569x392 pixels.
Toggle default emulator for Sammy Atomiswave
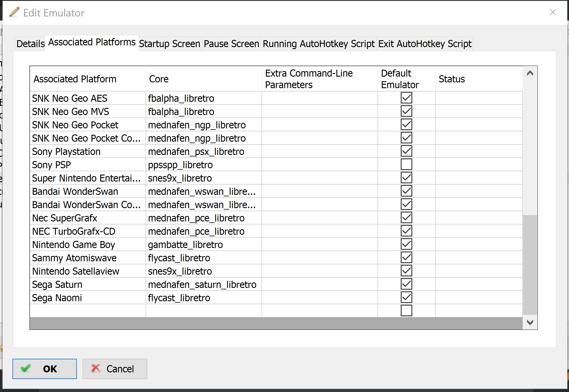(406, 258)
